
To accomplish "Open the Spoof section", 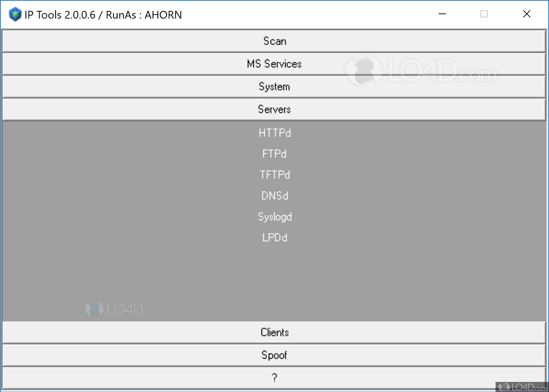I will [274, 355].
